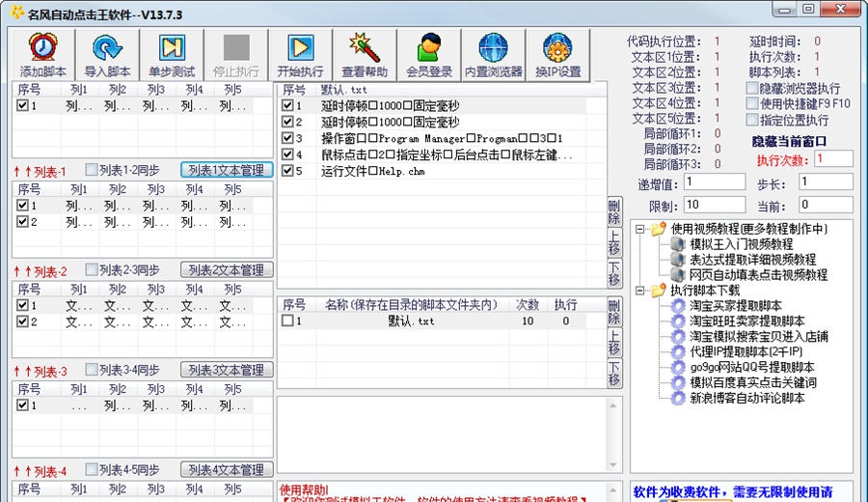
Task: Launch 内置浏览器 globe icon
Action: [x=493, y=47]
